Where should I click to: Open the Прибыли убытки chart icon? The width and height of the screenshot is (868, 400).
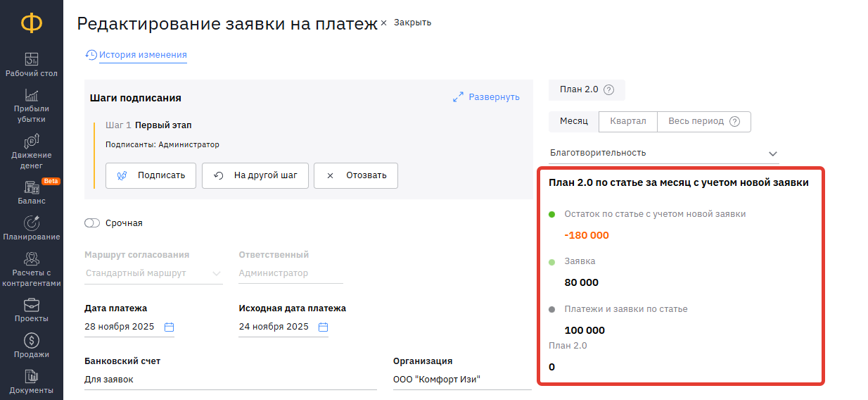(32, 95)
